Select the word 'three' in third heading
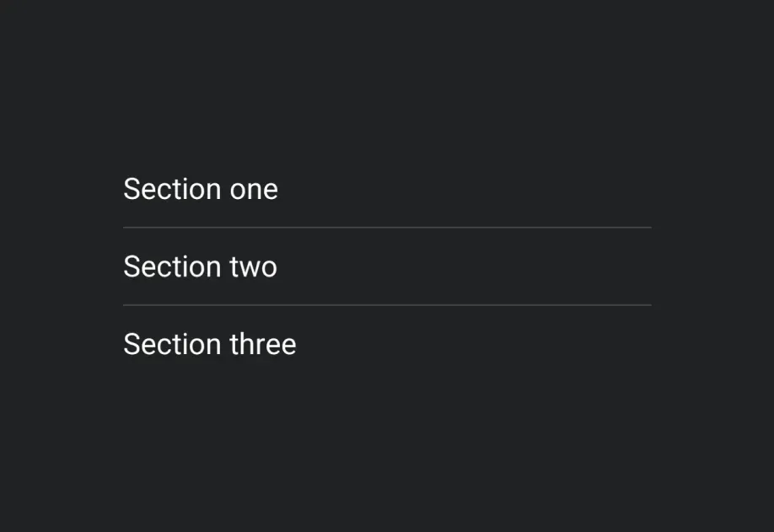The height and width of the screenshot is (532, 774). pos(262,344)
